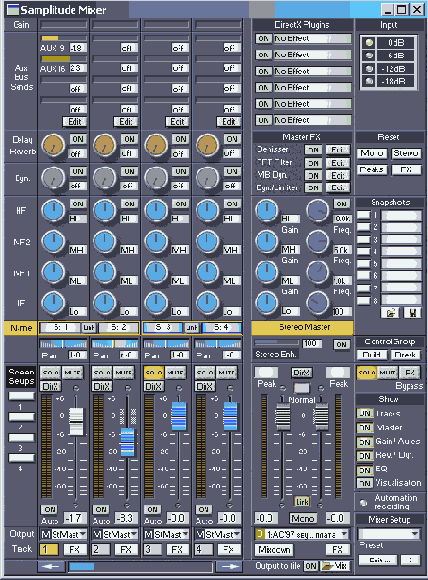Viewport: 428px width, 580px height.
Task: Enable Automation recording
Action: [x=363, y=502]
